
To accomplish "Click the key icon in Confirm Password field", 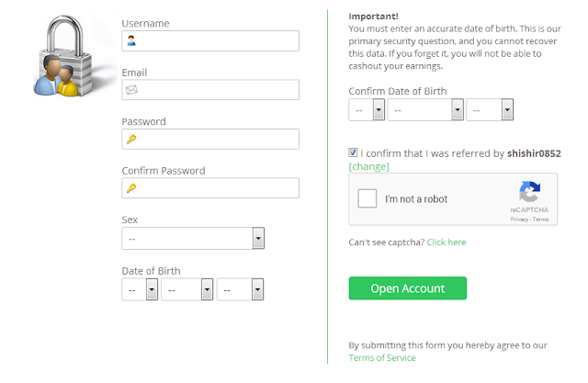I will [x=131, y=188].
